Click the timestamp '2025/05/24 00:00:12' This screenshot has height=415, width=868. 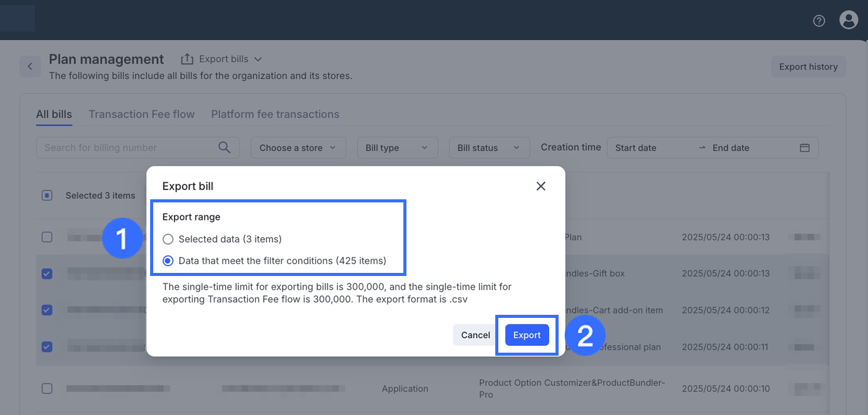pos(726,310)
